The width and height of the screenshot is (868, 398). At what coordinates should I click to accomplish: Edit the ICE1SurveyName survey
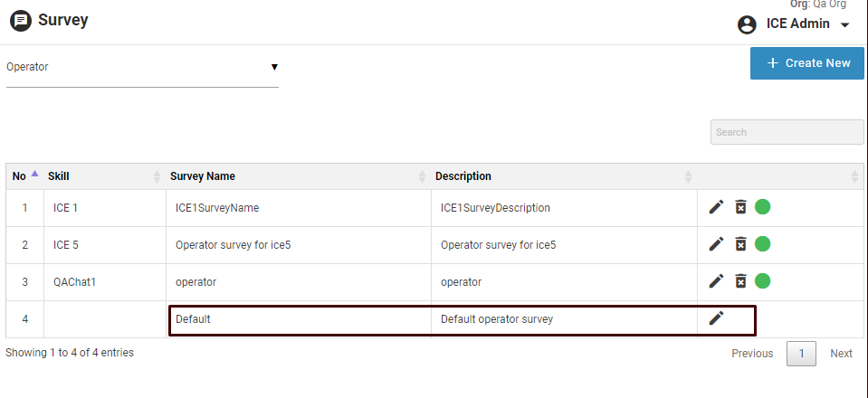tap(716, 207)
